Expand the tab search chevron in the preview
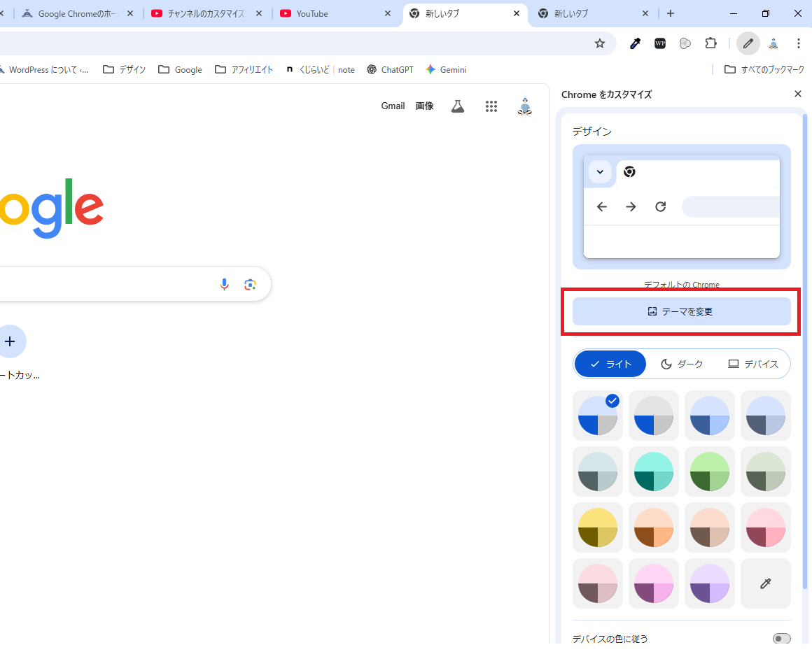This screenshot has height=652, width=812. click(600, 172)
